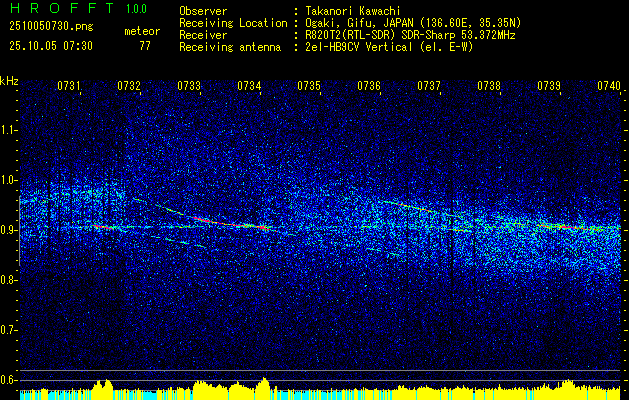This screenshot has width=629, height=400.
Task: Click the 1.0 kHz axis label
Action: pyautogui.click(x=9, y=180)
